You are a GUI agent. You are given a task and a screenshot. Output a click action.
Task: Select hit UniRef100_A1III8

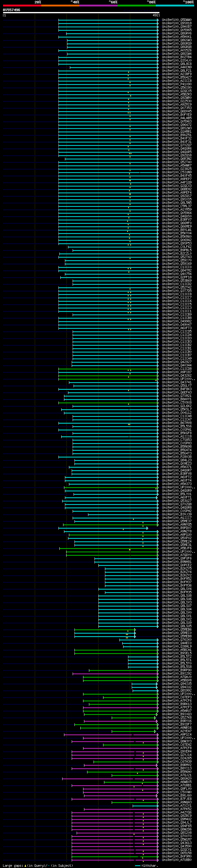coord(177,436)
